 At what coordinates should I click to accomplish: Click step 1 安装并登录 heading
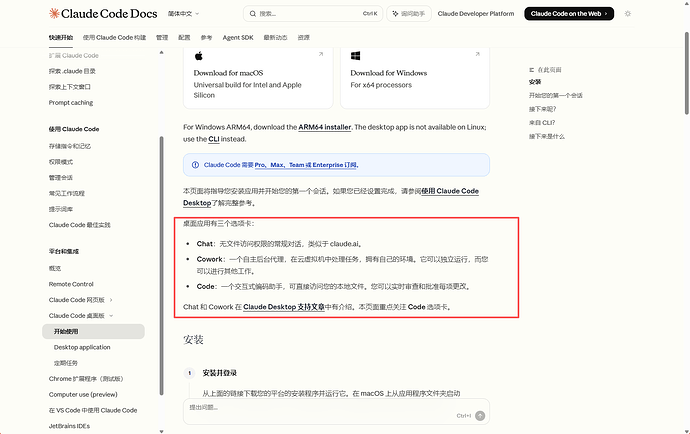220,373
